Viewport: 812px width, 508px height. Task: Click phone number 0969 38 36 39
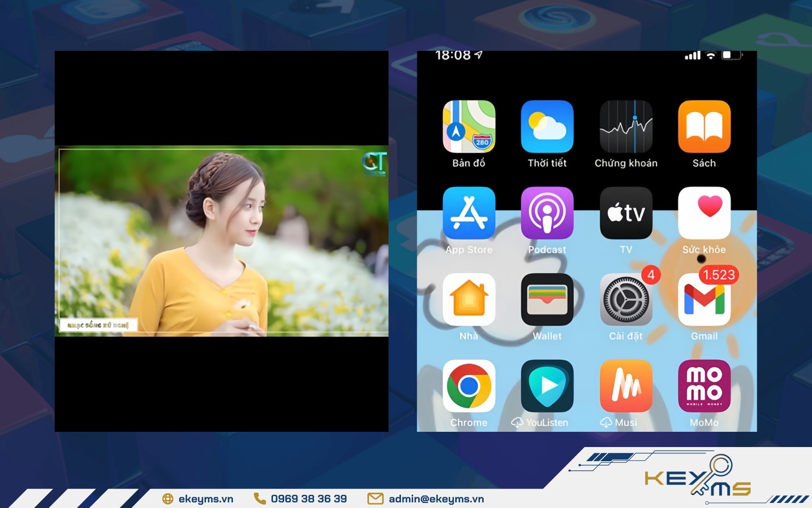309,499
